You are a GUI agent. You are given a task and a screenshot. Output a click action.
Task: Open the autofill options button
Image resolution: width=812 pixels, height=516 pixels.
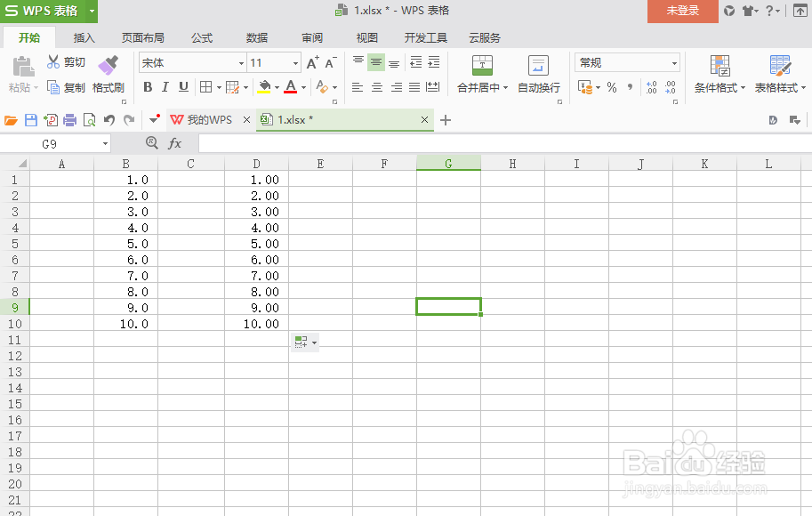pos(304,342)
